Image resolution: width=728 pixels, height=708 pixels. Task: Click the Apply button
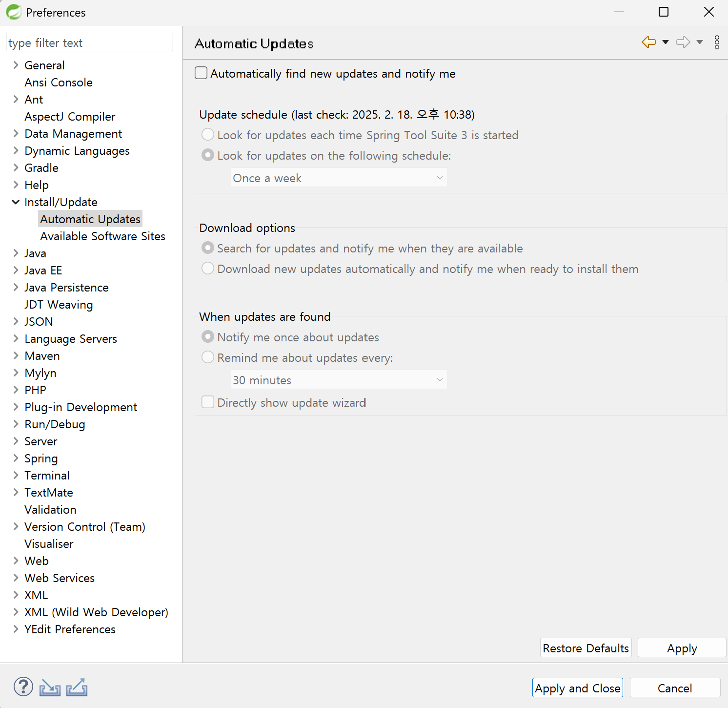(682, 648)
